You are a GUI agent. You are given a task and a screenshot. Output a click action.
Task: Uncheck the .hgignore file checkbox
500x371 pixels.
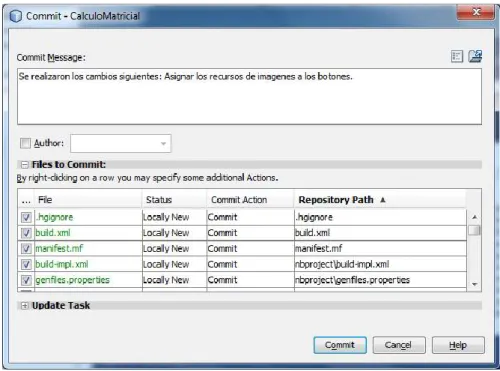(26, 217)
